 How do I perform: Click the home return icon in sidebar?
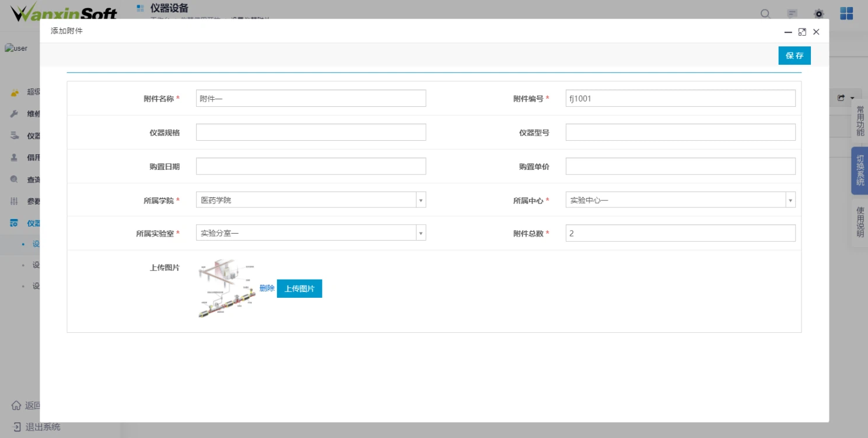pos(16,405)
